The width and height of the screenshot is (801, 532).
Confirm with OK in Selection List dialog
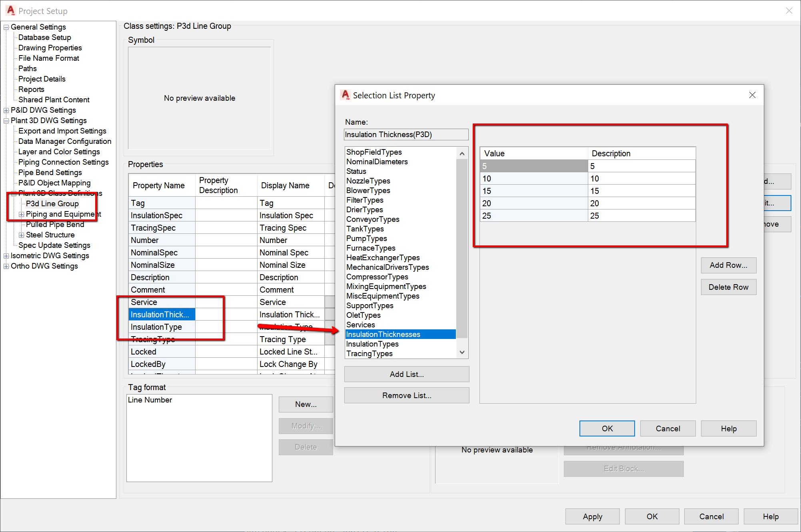(607, 429)
